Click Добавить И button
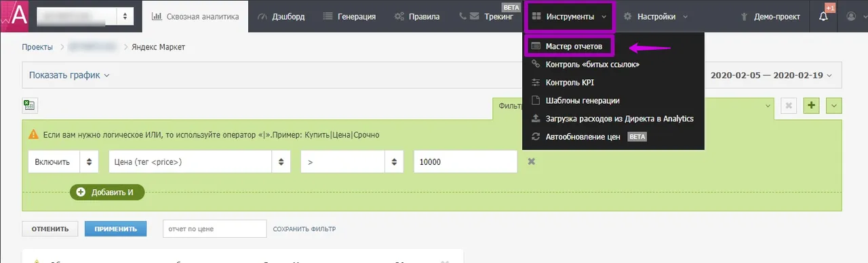Image resolution: width=868 pixels, height=263 pixels. click(x=107, y=192)
